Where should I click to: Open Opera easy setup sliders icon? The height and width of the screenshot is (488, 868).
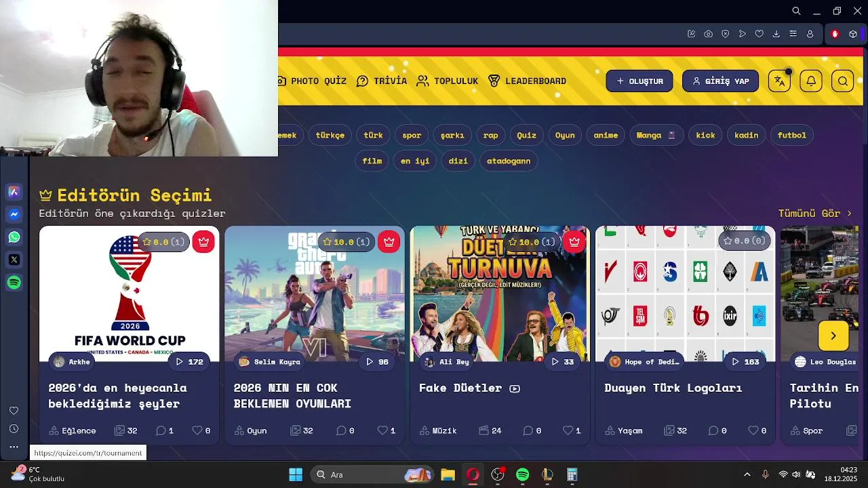(x=793, y=34)
